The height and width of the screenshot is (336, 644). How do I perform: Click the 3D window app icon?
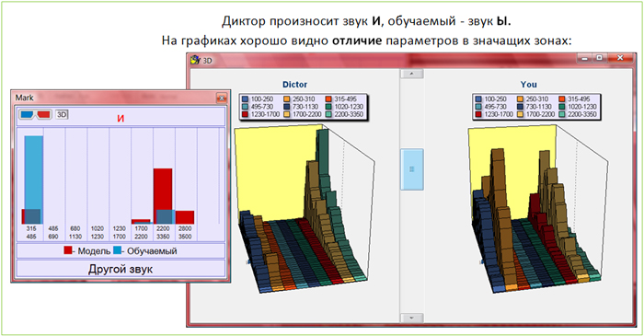195,60
